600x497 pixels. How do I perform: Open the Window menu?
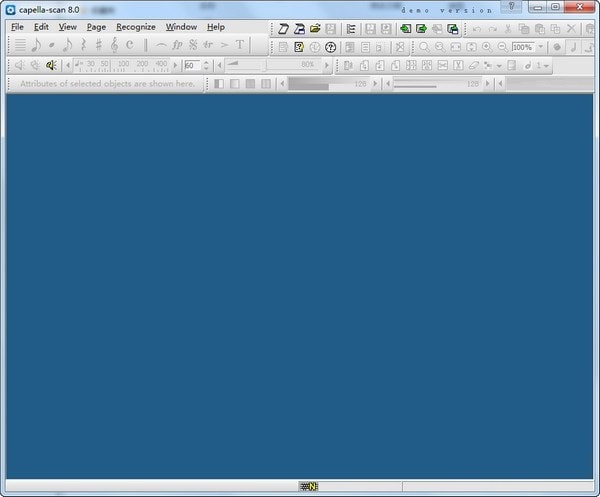(181, 27)
